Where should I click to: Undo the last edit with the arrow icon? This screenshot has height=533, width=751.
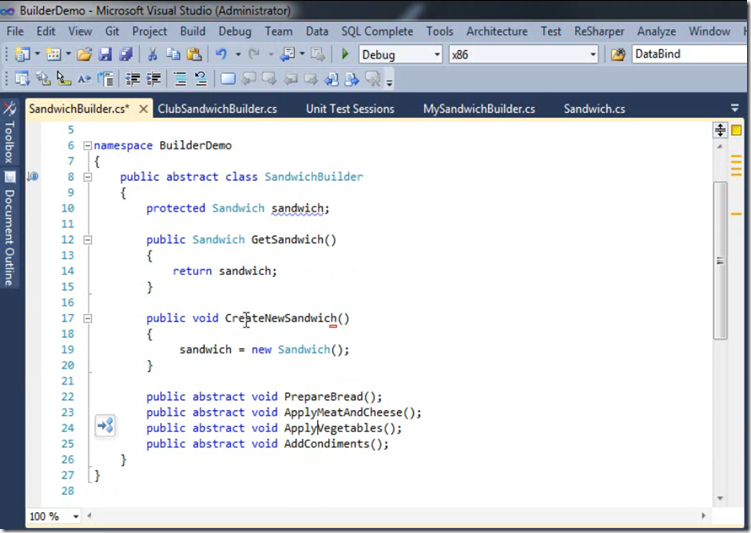221,54
